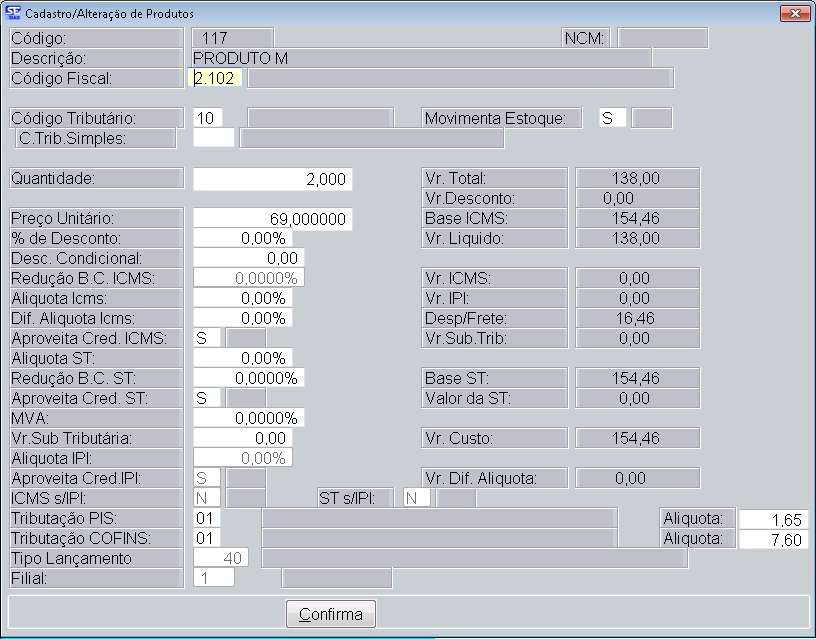Screen dimensions: 816x639
Task: Click the C.Trib.Simples input box
Action: pyautogui.click(x=213, y=138)
